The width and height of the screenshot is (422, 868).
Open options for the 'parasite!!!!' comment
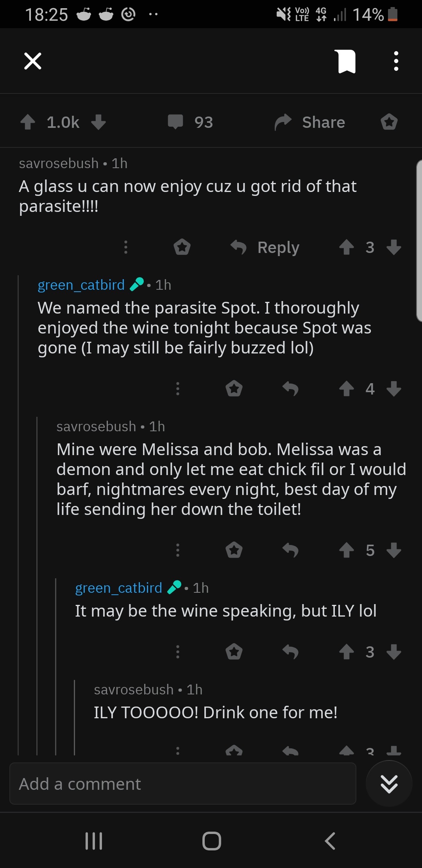pyautogui.click(x=125, y=247)
